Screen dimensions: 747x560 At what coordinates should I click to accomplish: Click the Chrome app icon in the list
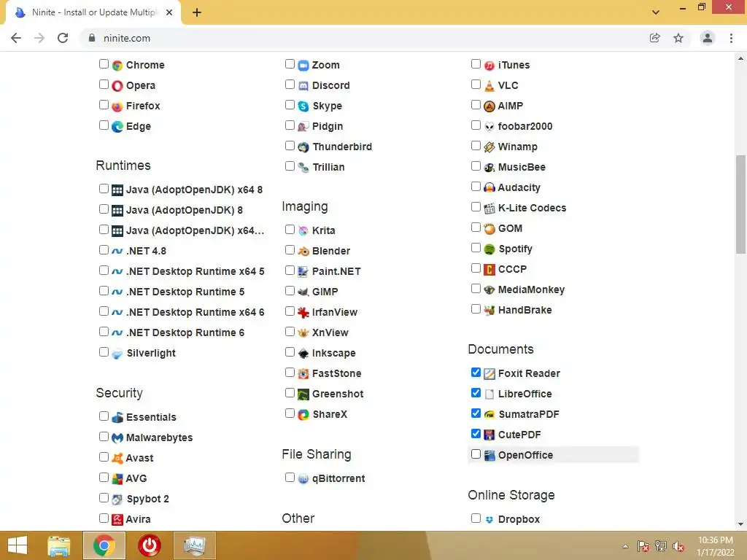click(117, 65)
